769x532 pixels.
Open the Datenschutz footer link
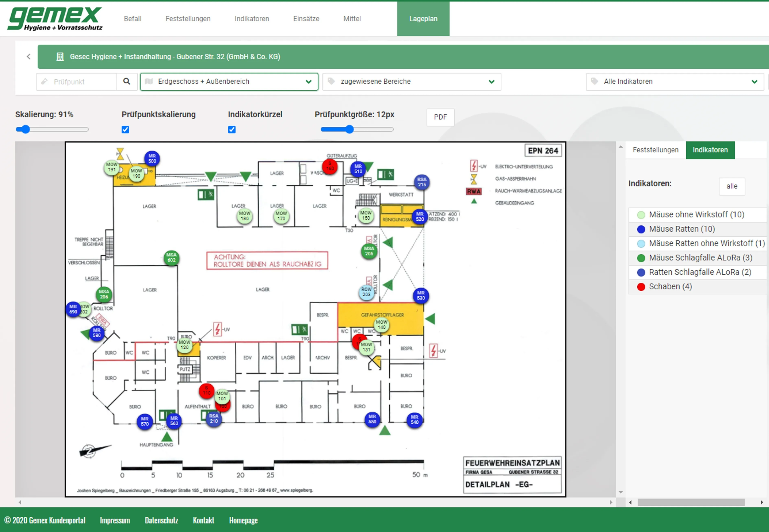[x=161, y=520]
